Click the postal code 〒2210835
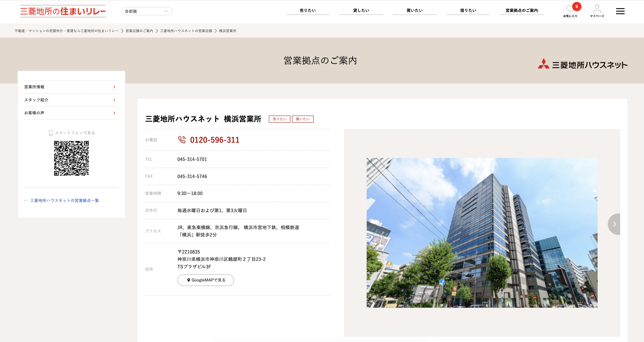Screen dimensions: 644x342 [x=188, y=252]
